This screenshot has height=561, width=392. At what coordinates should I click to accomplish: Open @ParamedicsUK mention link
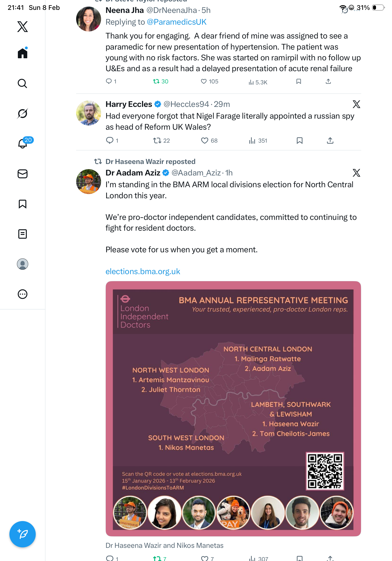pyautogui.click(x=177, y=22)
